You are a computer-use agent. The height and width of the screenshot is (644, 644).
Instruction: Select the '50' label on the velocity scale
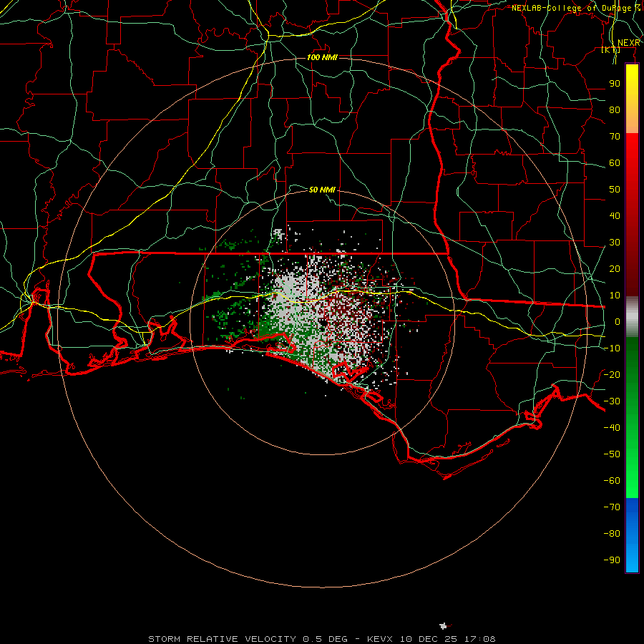point(615,190)
